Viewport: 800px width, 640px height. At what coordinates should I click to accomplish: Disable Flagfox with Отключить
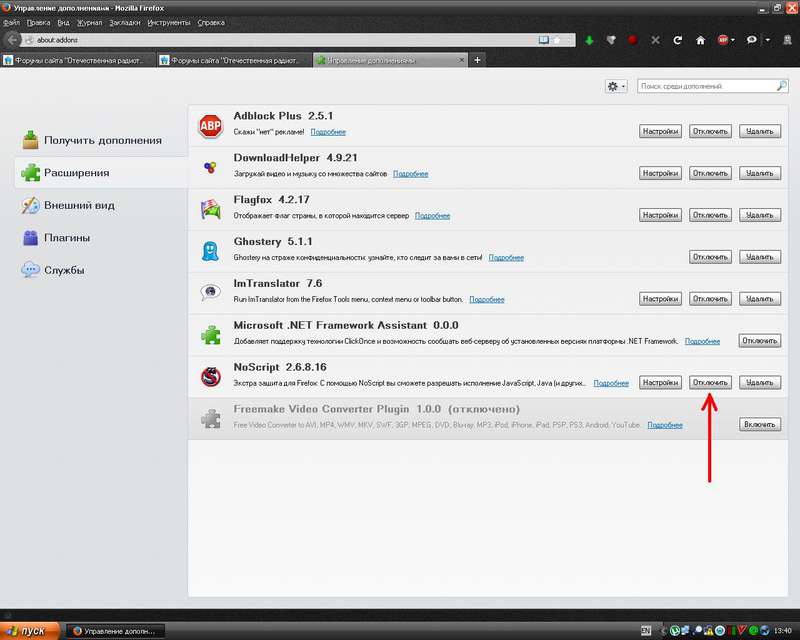710,215
